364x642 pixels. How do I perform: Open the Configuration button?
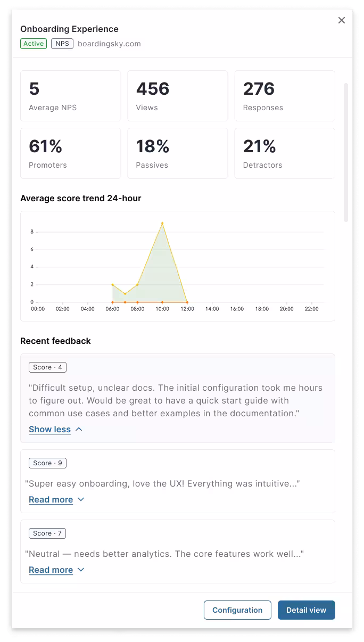(x=237, y=610)
